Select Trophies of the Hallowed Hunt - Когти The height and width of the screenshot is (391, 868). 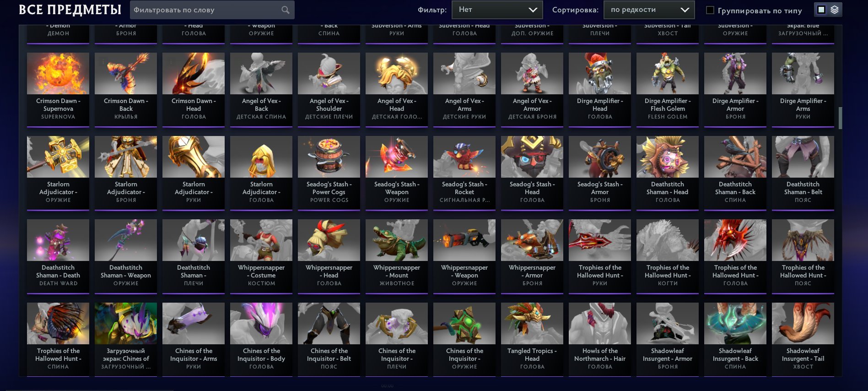tap(668, 256)
